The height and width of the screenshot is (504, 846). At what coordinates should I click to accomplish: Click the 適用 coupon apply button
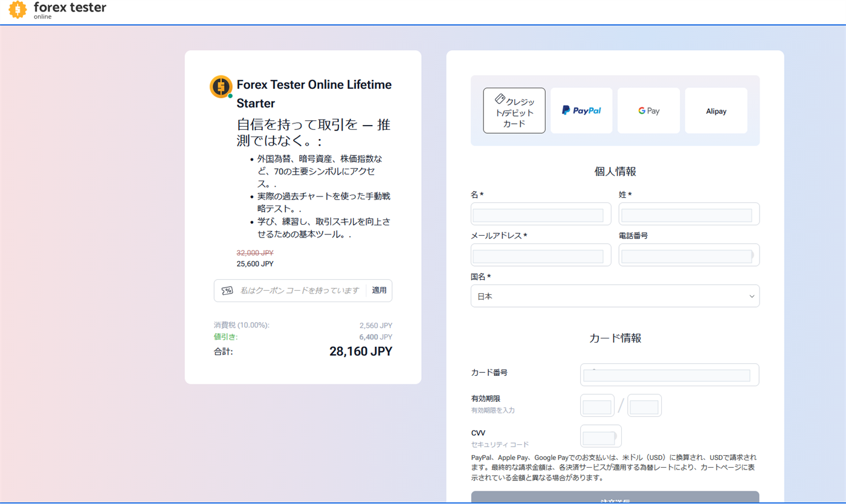click(379, 291)
